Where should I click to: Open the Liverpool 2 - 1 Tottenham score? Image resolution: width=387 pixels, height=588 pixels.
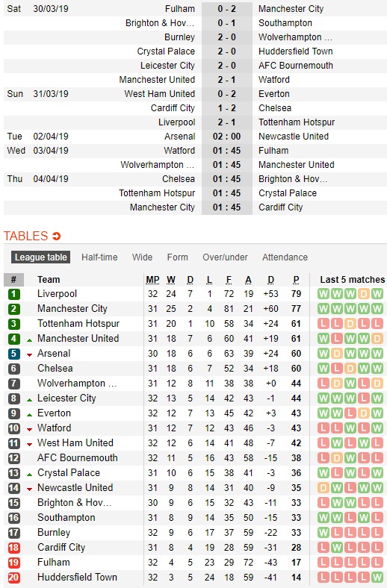(226, 122)
